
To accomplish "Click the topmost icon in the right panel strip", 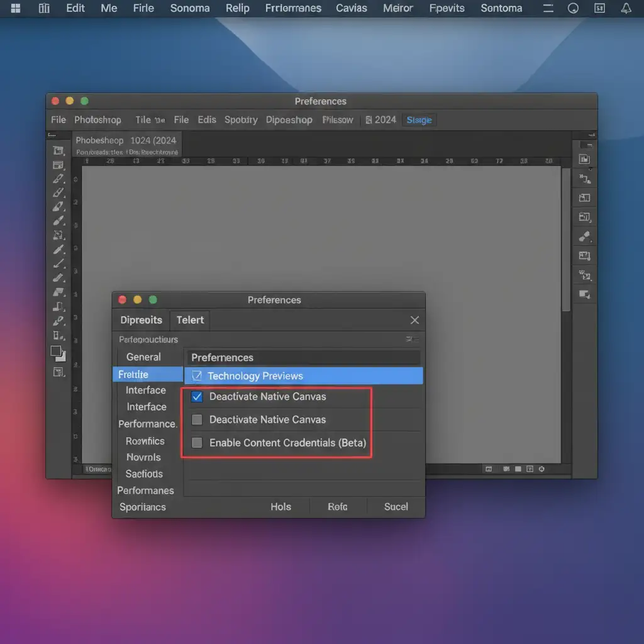I will click(584, 159).
